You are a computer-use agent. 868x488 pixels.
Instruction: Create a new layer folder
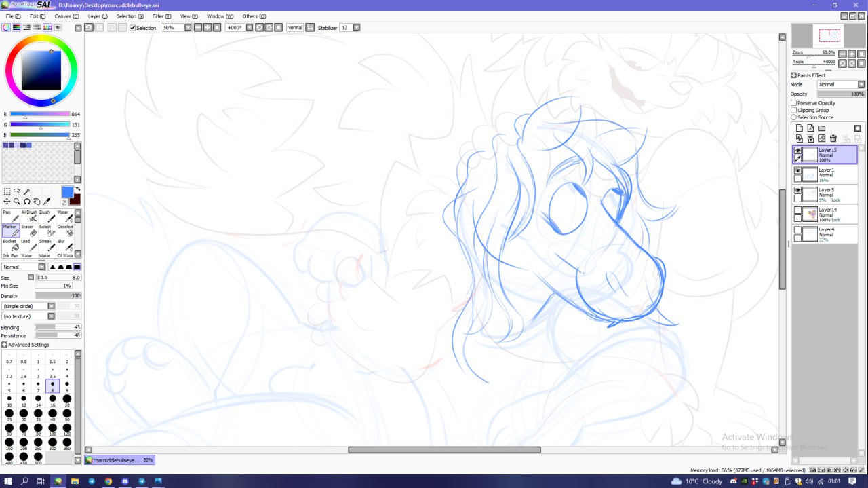[822, 128]
